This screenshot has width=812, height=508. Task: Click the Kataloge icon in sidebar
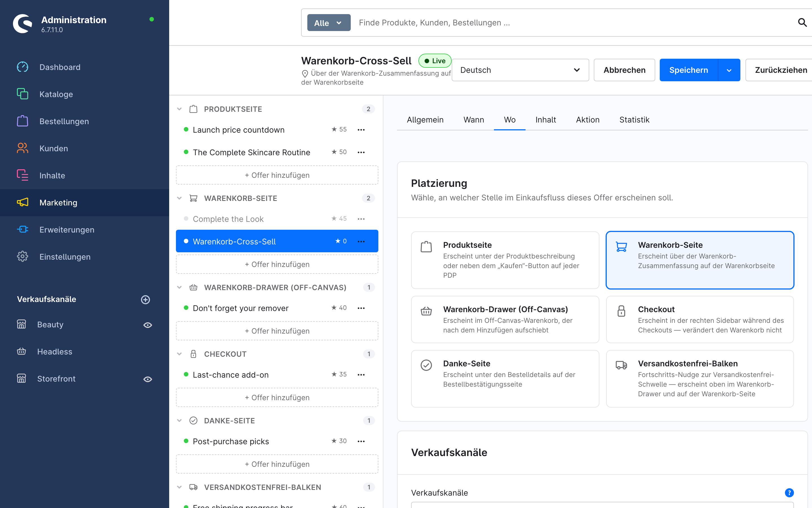[x=23, y=94]
